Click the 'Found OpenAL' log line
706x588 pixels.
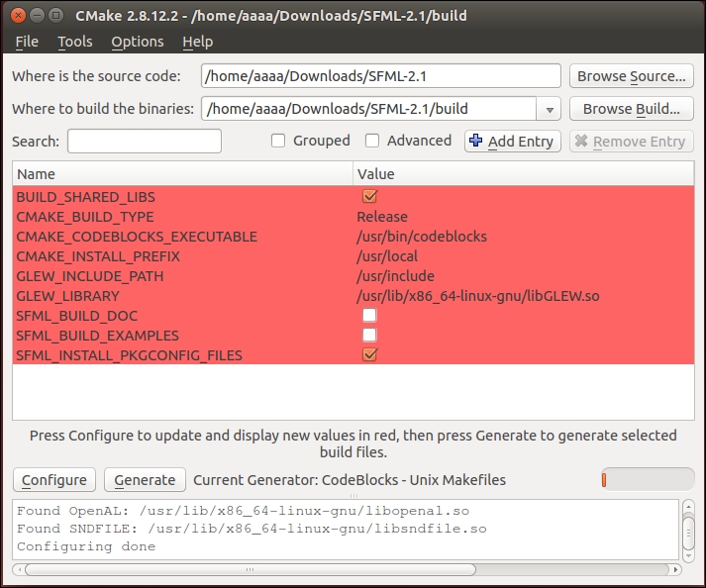(244, 511)
